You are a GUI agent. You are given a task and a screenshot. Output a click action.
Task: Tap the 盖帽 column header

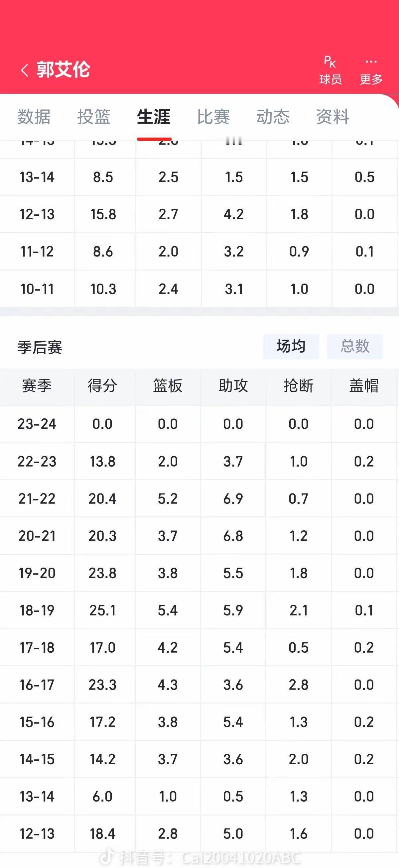[364, 386]
